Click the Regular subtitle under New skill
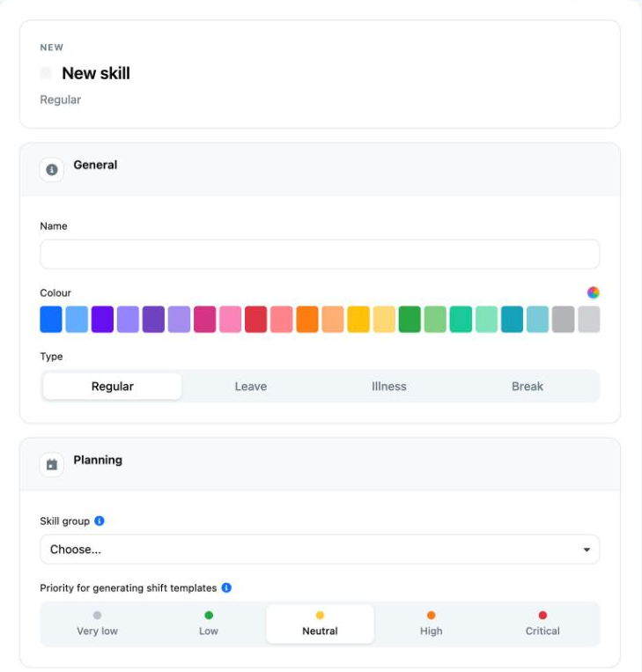642x672 pixels. pos(61,100)
